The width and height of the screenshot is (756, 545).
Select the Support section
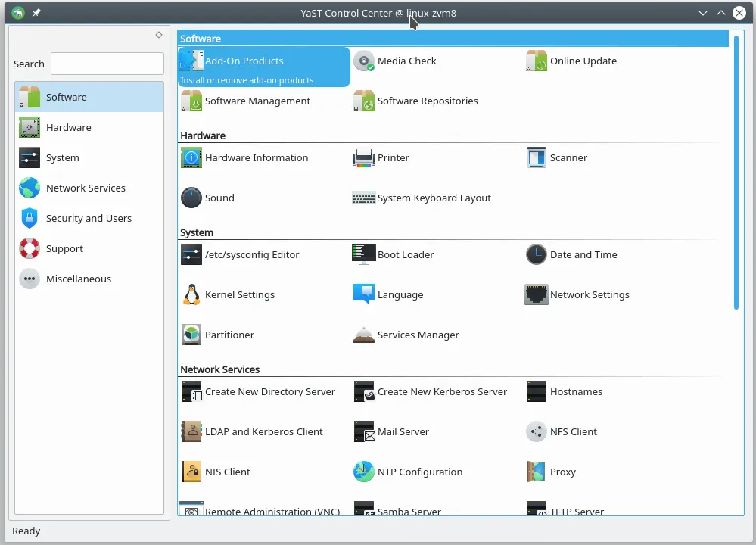pyautogui.click(x=64, y=248)
